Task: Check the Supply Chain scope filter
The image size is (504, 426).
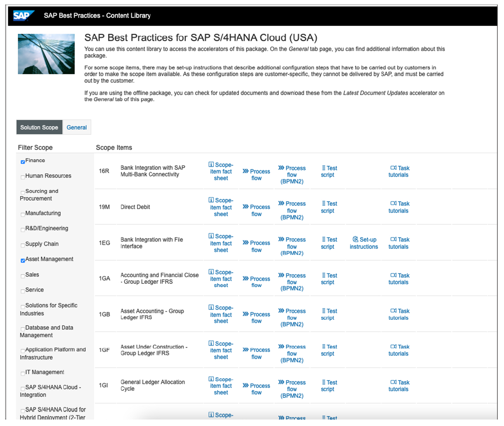Action: click(x=22, y=245)
